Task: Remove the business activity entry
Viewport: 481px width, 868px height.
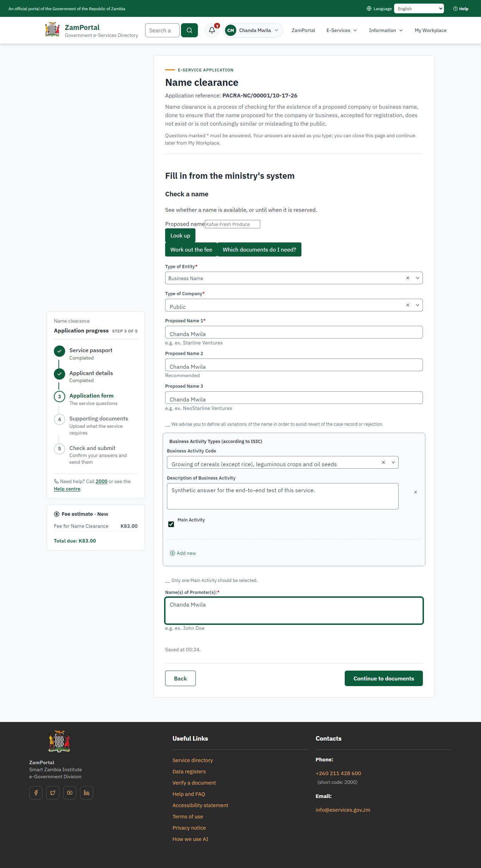Action: (x=416, y=492)
